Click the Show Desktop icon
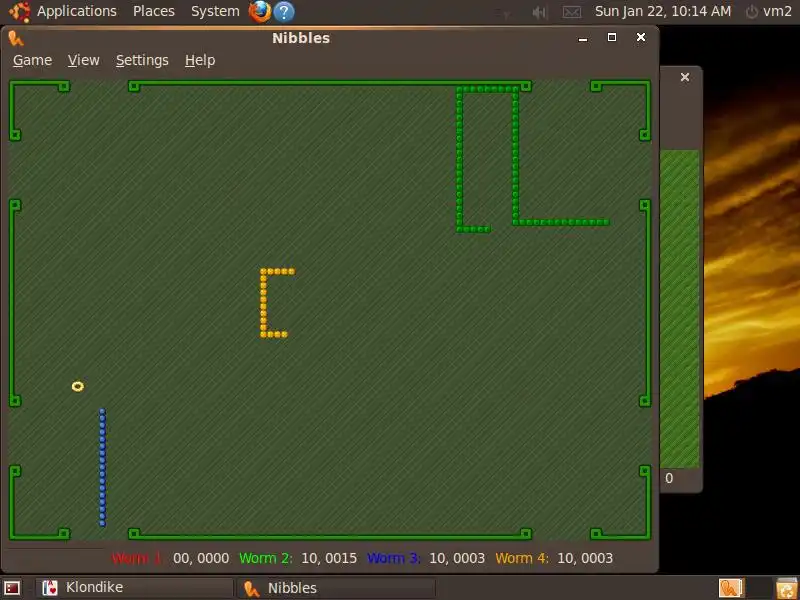800x600 pixels. tap(12, 588)
